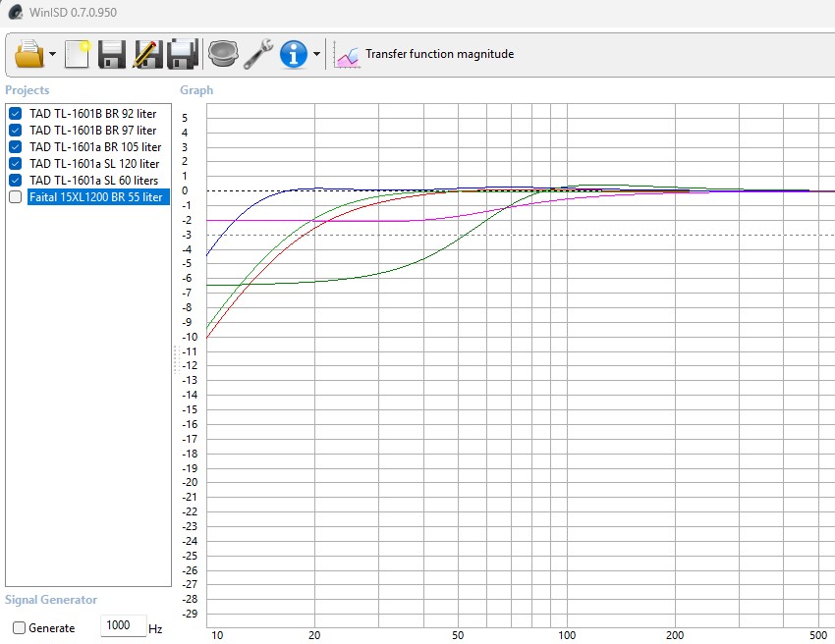This screenshot has height=644, width=835.
Task: Click Save As icon with pencil floppy
Action: [147, 54]
